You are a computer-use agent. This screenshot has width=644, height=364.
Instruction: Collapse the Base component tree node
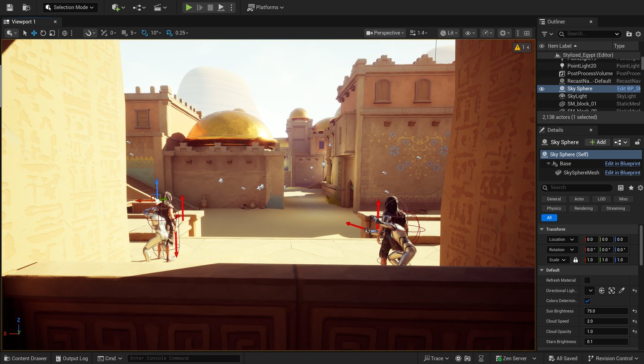[548, 164]
